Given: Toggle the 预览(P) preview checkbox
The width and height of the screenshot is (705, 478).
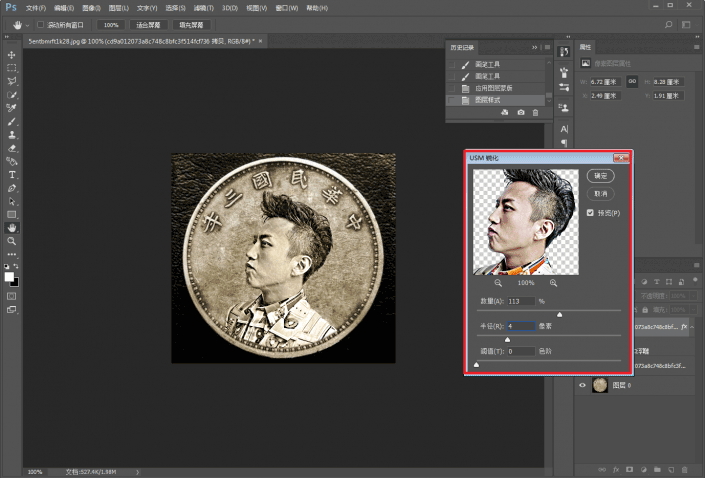Looking at the screenshot, I should 590,213.
